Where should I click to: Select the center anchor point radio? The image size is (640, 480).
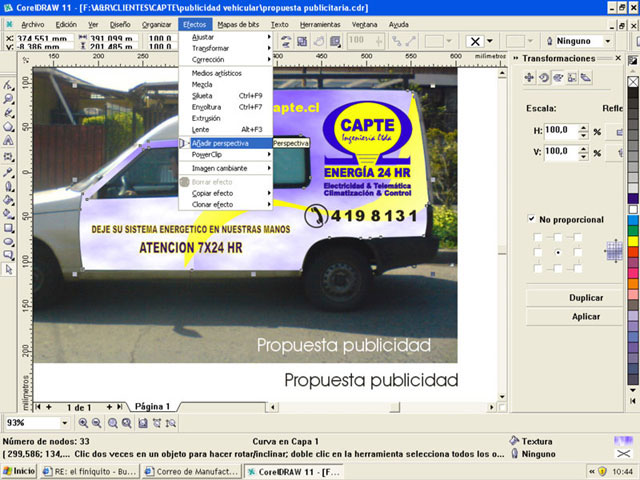(558, 253)
